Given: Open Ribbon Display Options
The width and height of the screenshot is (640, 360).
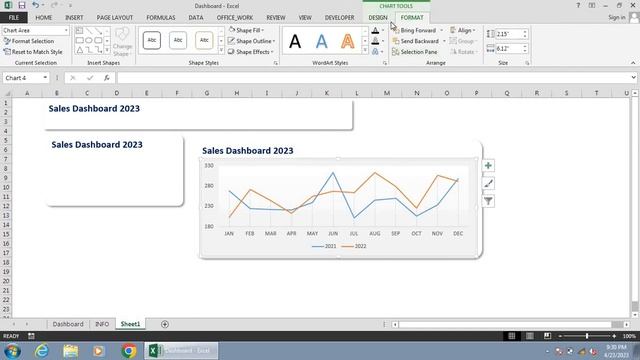Looking at the screenshot, I should [591, 6].
